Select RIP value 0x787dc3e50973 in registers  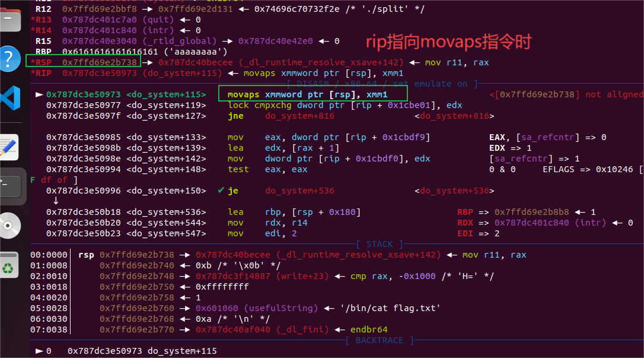(100, 73)
